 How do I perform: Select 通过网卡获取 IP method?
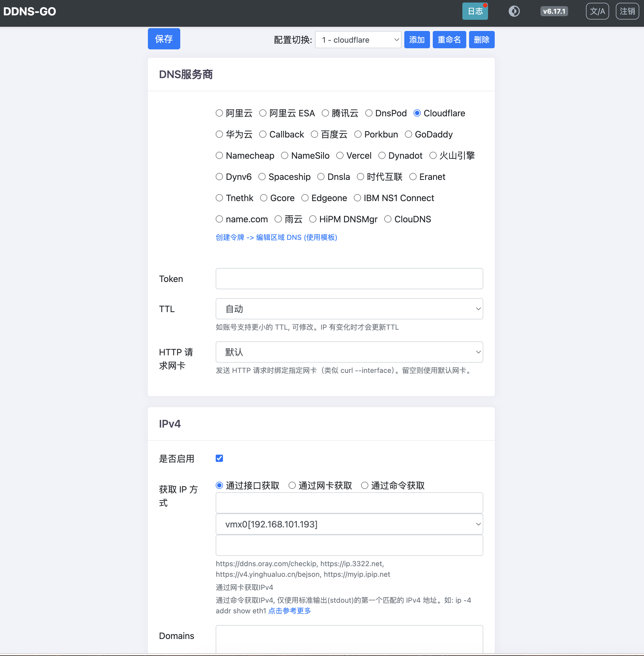tap(292, 486)
